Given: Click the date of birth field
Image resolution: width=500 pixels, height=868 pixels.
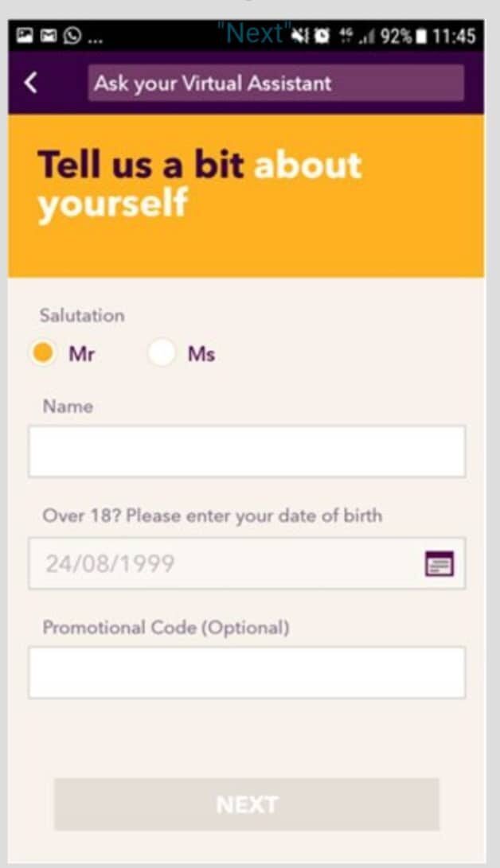Looking at the screenshot, I should (x=223, y=564).
